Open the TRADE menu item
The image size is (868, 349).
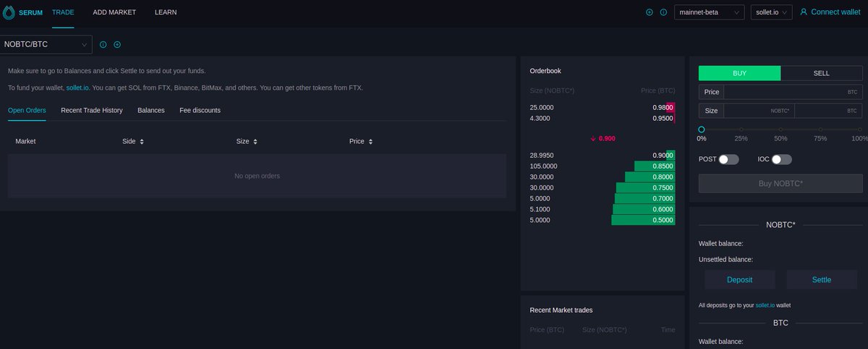(63, 12)
